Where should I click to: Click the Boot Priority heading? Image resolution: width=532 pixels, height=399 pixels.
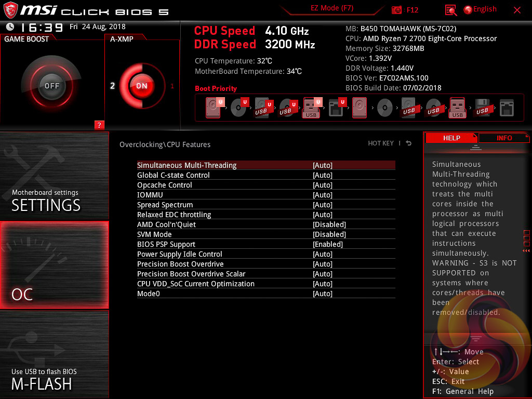click(216, 88)
